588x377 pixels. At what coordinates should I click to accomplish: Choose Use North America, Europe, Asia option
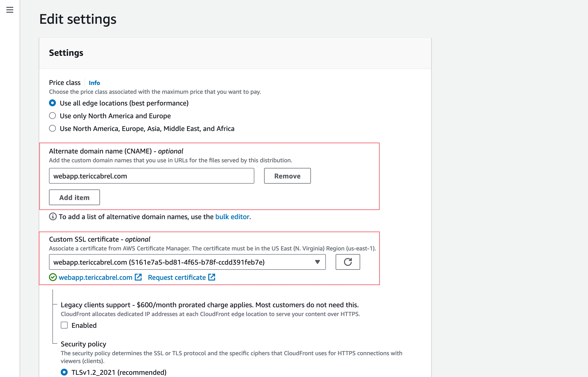point(52,128)
